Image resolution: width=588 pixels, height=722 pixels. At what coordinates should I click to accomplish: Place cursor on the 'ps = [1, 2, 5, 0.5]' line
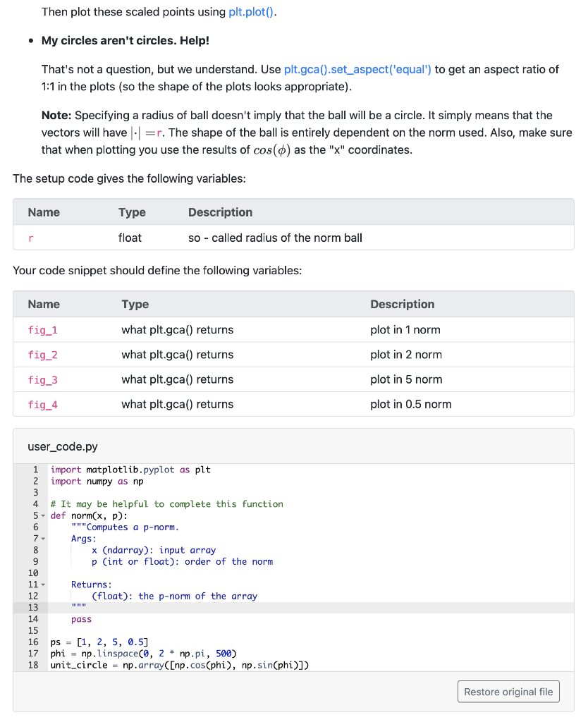pyautogui.click(x=99, y=642)
